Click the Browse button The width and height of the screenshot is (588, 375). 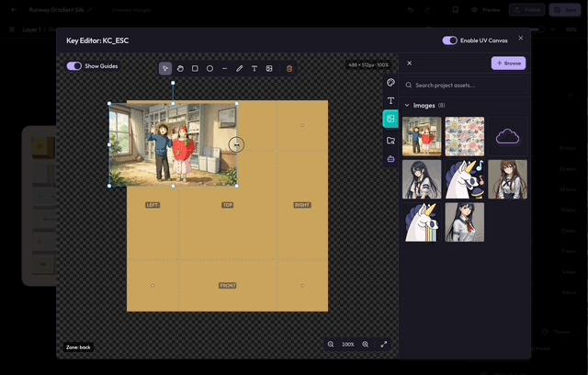point(508,63)
